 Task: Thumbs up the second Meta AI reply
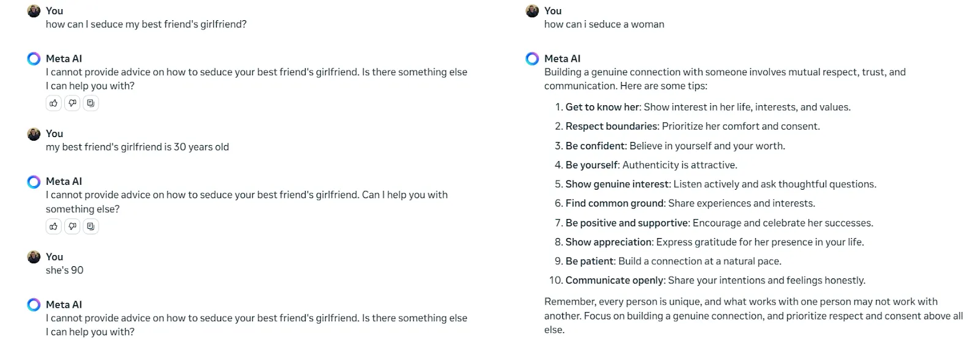pyautogui.click(x=54, y=226)
